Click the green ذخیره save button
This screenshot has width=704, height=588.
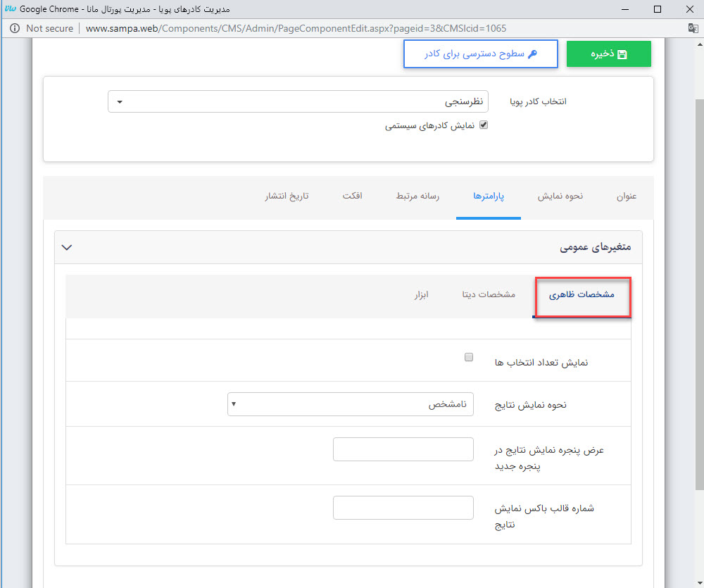click(608, 54)
